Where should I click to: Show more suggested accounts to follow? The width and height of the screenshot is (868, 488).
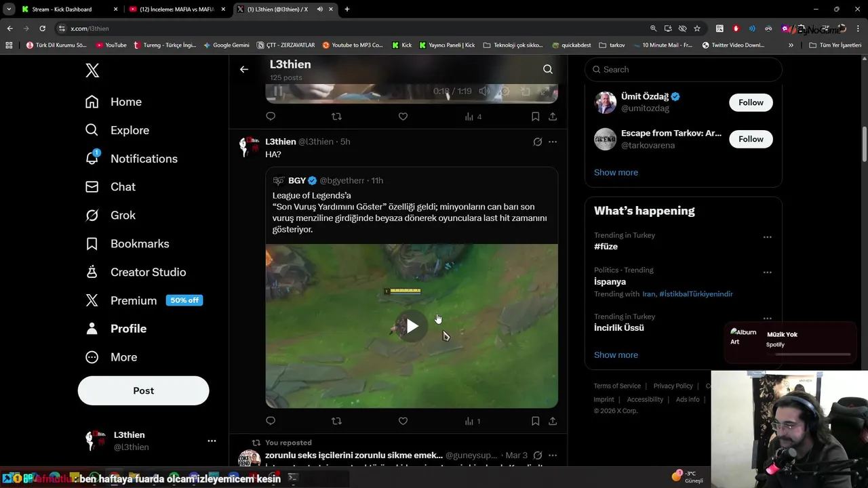click(x=616, y=172)
